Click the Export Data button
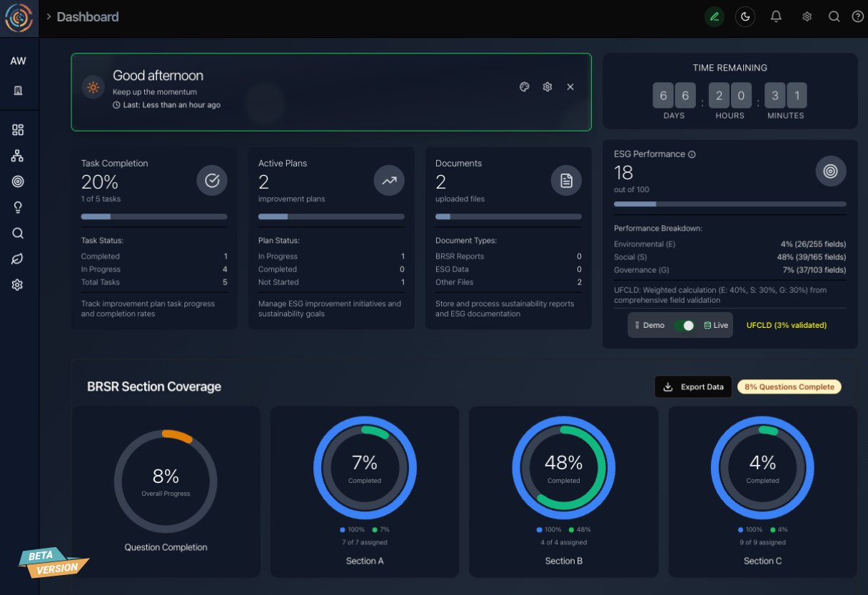 point(693,386)
